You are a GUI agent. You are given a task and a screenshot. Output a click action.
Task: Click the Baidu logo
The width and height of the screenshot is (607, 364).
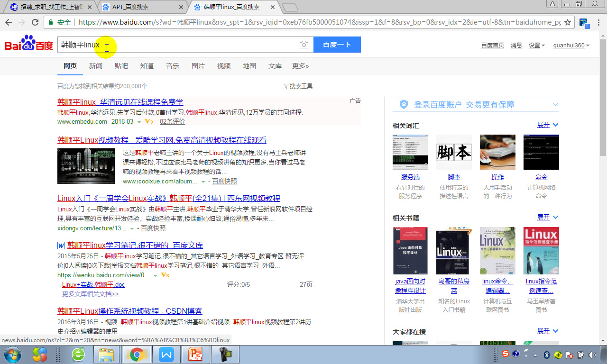tap(28, 44)
